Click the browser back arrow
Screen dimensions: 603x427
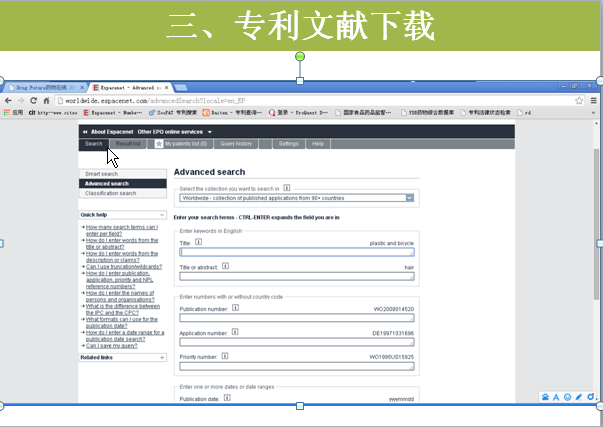(x=8, y=101)
